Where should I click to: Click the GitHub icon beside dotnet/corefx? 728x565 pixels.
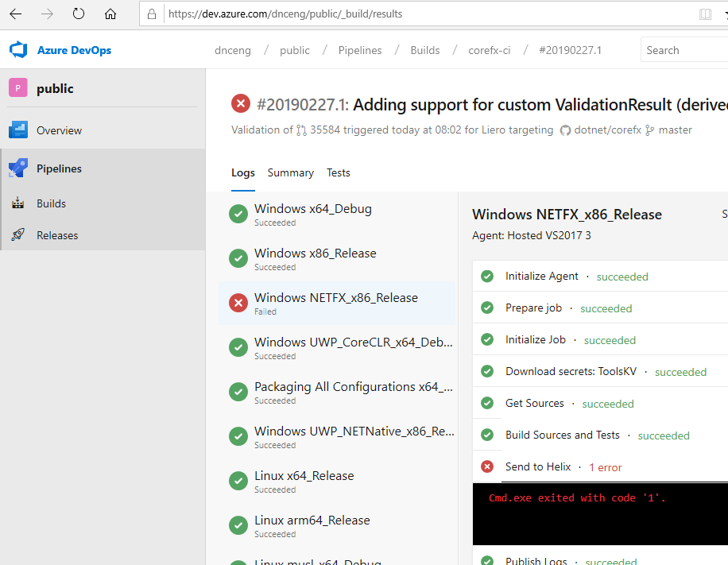coord(565,130)
